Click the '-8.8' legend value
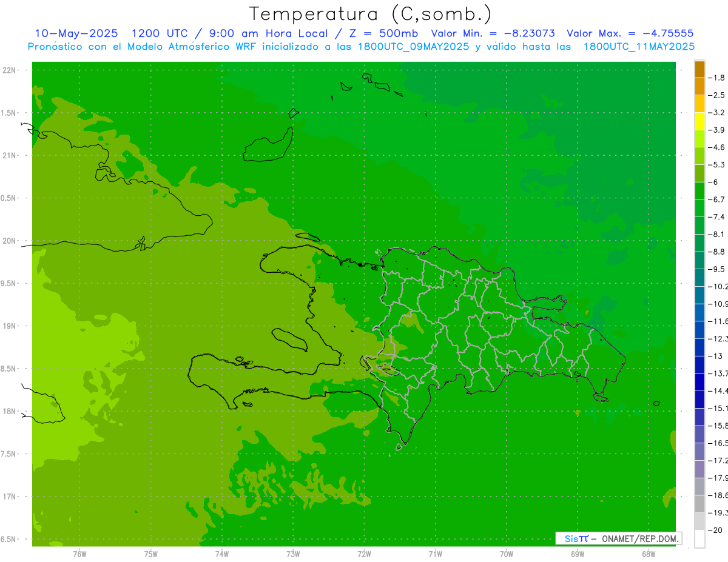The image size is (728, 562). click(x=717, y=252)
